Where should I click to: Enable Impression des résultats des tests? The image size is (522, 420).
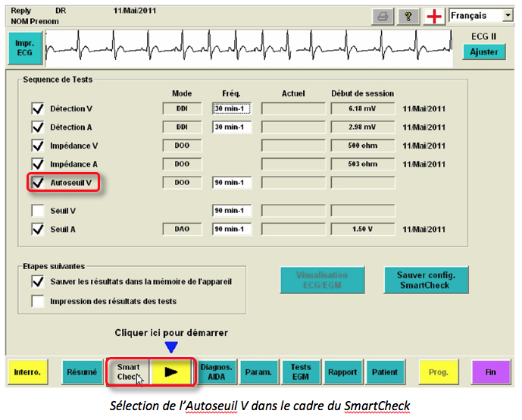[38, 301]
